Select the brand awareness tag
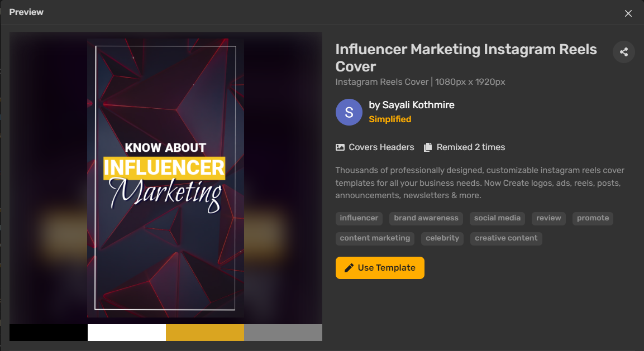This screenshot has height=351, width=644. click(x=426, y=218)
